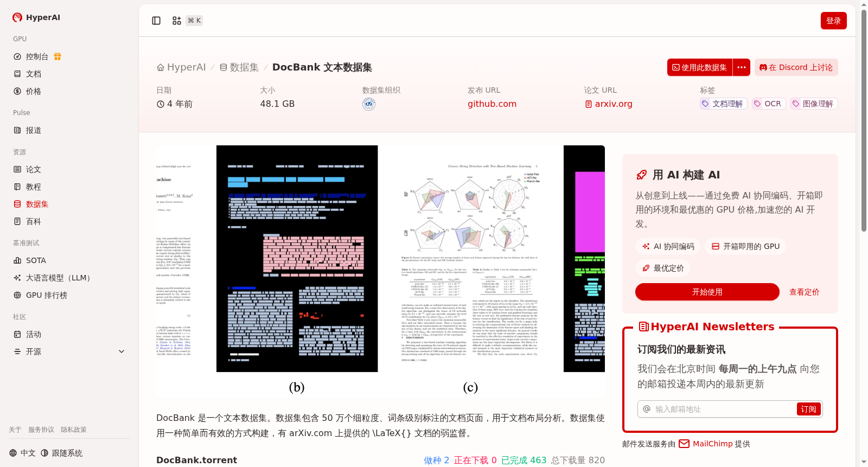Click the DocBank preview image
The image size is (868, 467).
tap(380, 271)
